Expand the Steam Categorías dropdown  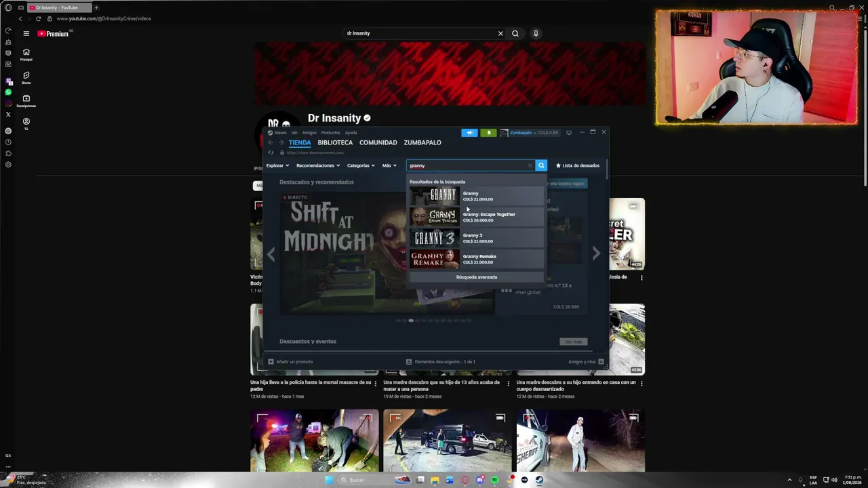(x=361, y=165)
